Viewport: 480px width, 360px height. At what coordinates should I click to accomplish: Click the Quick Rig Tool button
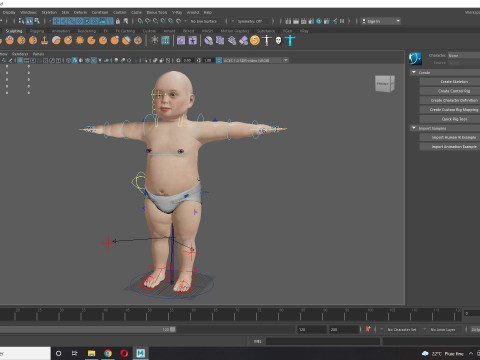click(x=450, y=119)
